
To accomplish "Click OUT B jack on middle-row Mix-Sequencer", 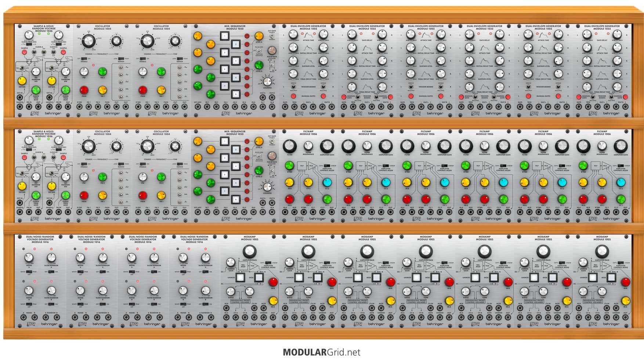I will pos(272,203).
